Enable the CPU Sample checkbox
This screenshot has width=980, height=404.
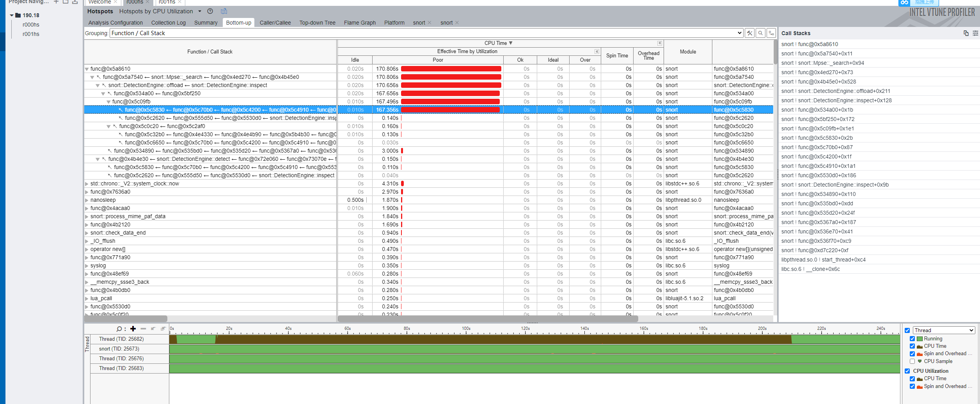pyautogui.click(x=912, y=361)
